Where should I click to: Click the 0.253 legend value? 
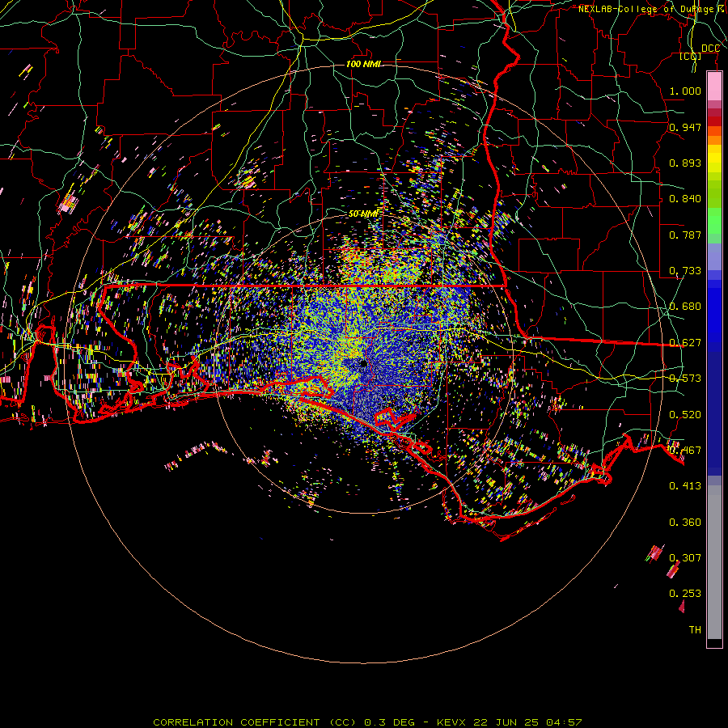coord(685,594)
